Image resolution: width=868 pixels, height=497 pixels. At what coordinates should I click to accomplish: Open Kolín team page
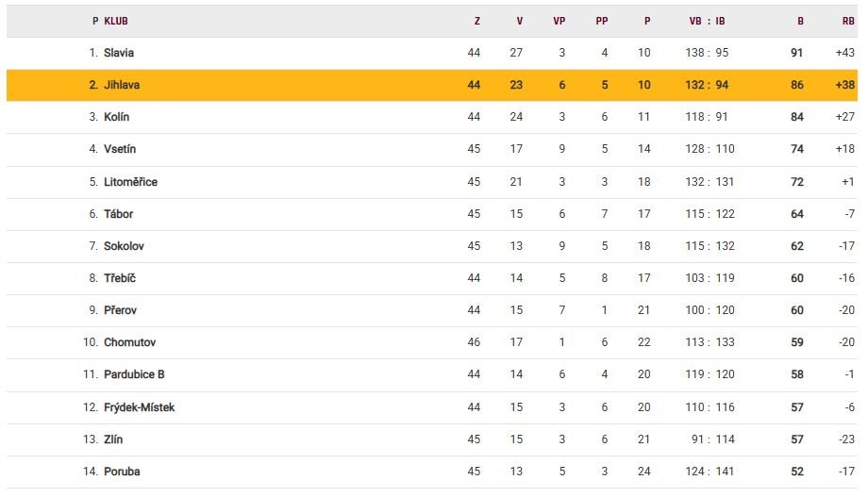(x=117, y=117)
